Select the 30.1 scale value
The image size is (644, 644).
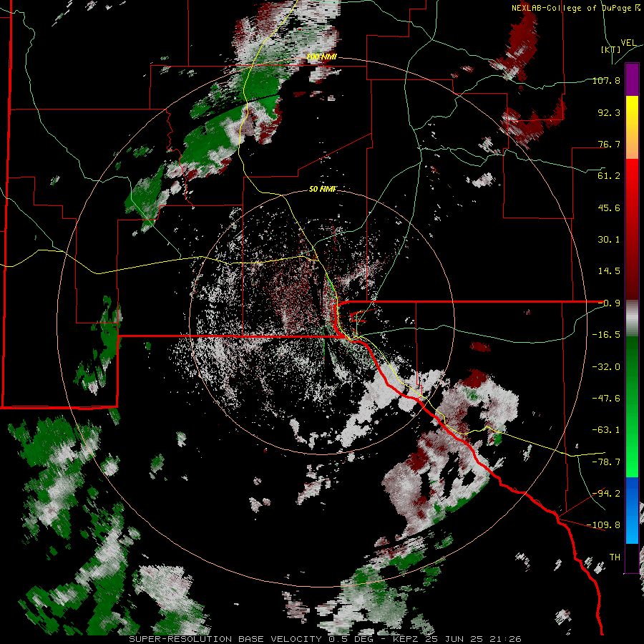coord(609,240)
